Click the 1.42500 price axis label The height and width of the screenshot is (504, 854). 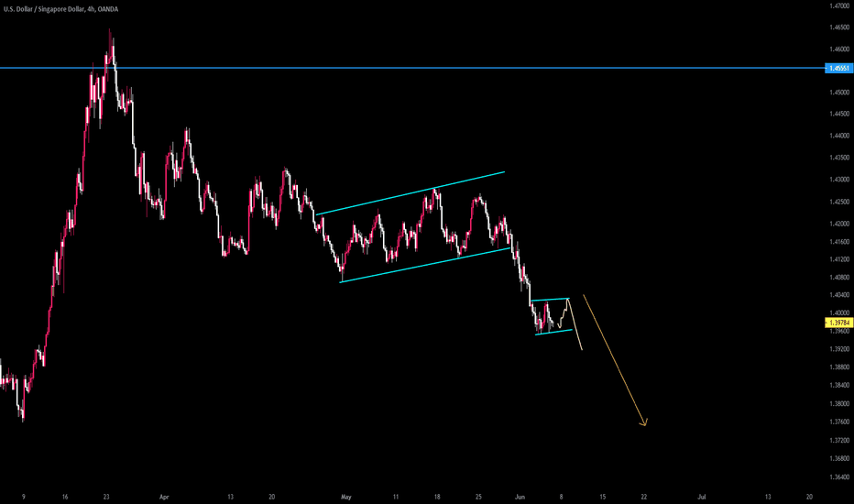point(839,202)
